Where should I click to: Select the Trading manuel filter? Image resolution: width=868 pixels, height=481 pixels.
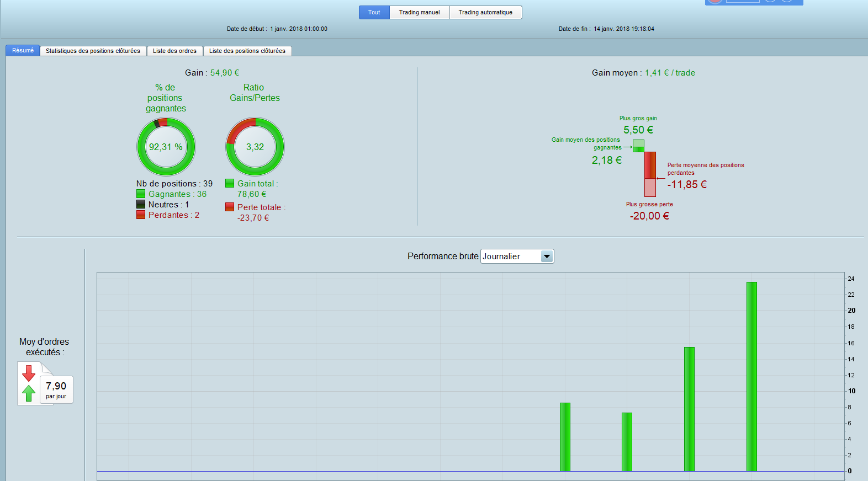(420, 12)
